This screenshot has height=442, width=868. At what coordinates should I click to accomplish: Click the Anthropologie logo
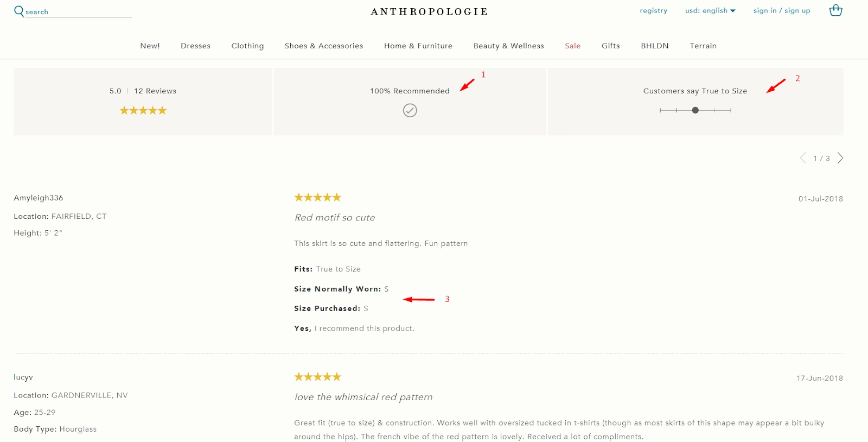tap(429, 12)
